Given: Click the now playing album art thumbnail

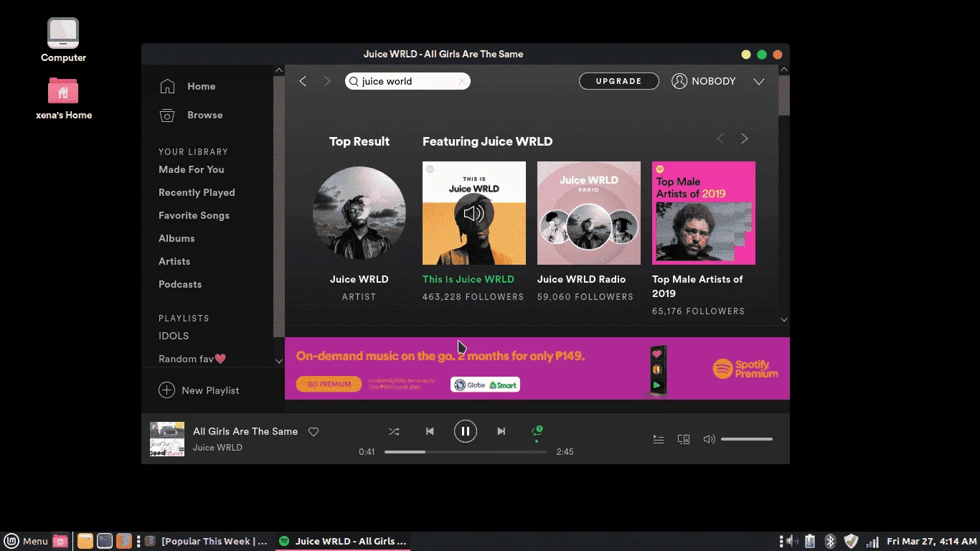Looking at the screenshot, I should click(167, 439).
